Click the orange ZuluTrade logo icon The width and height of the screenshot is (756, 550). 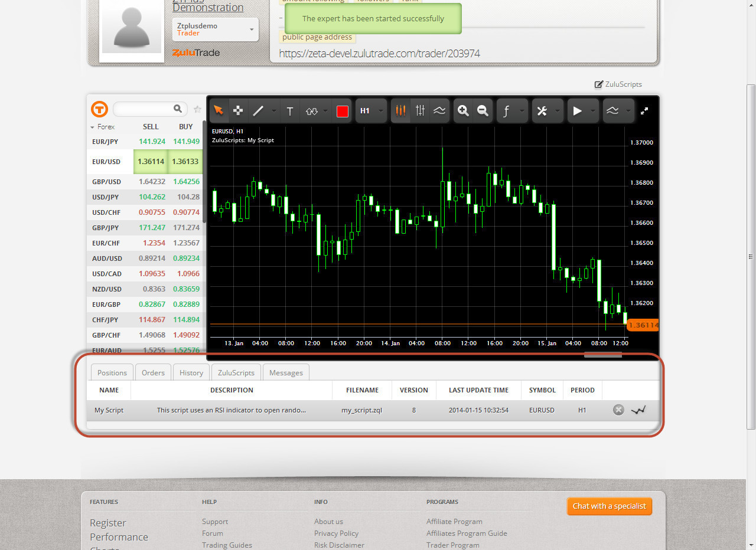pyautogui.click(x=99, y=109)
